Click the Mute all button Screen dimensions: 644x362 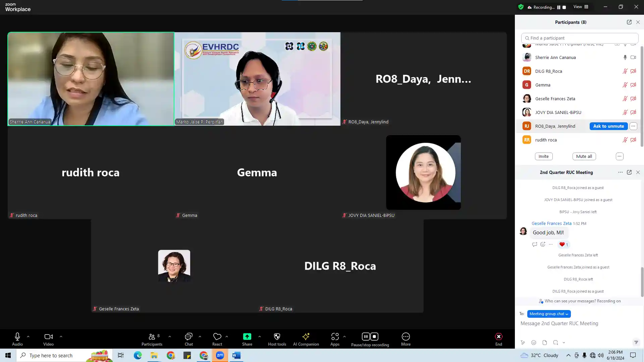point(584,157)
